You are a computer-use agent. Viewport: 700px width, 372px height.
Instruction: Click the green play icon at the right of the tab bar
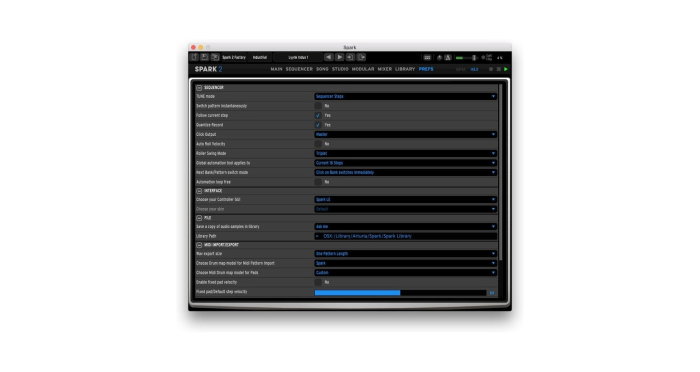tap(506, 69)
